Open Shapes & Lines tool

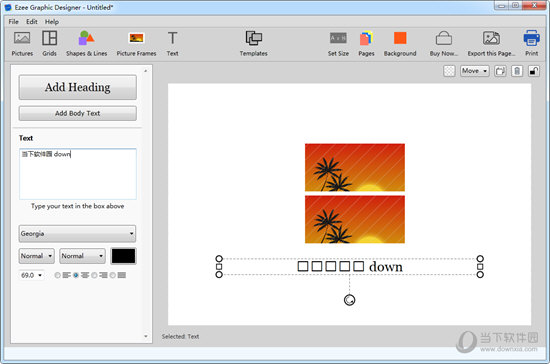87,43
